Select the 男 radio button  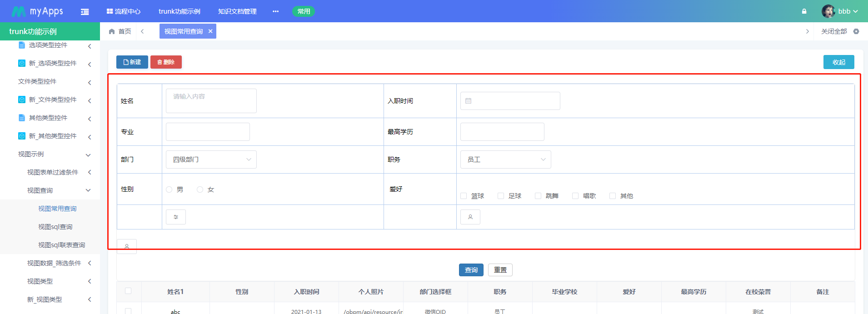click(169, 189)
